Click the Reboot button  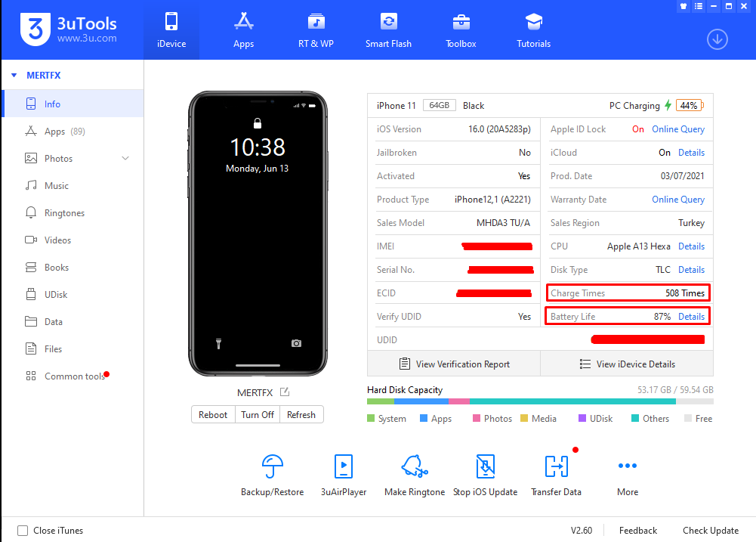pyautogui.click(x=213, y=414)
